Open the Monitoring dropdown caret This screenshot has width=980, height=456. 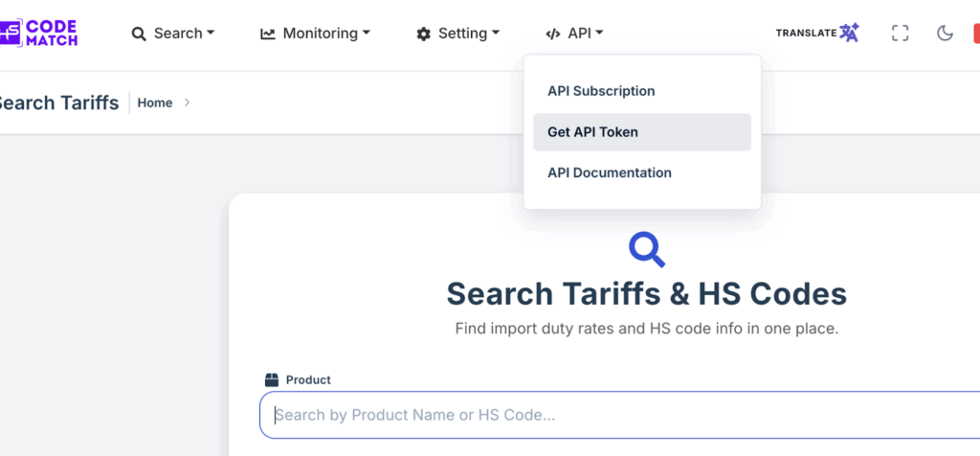point(366,34)
